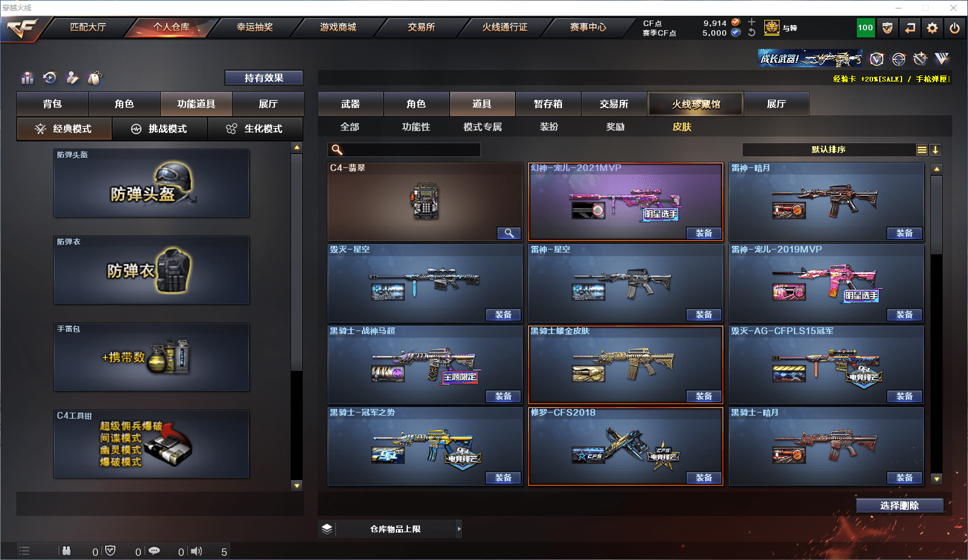
Task: Click the CF logo in top-left corner
Action: point(22,28)
